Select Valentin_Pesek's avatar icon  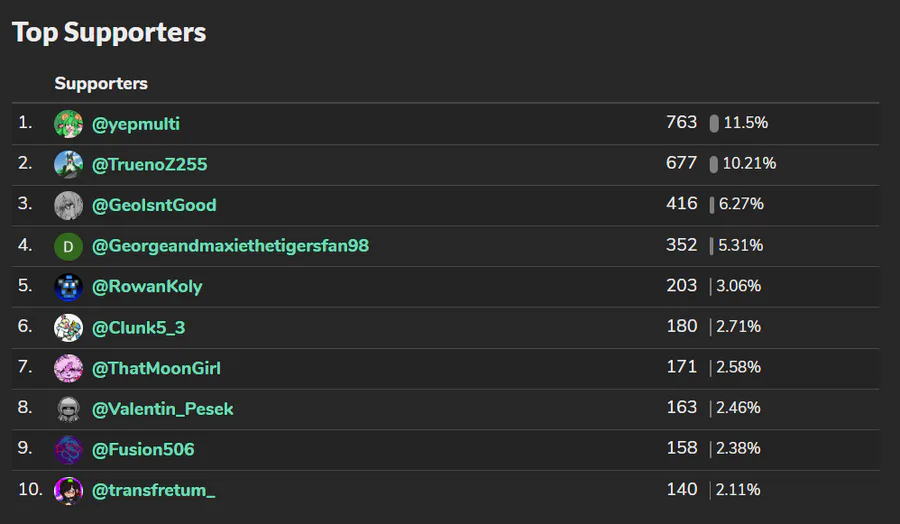[68, 409]
